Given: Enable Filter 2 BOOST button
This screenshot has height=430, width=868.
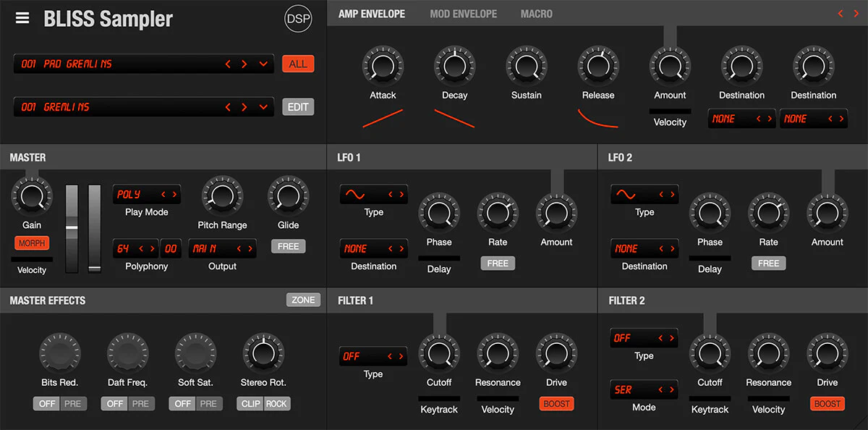Looking at the screenshot, I should 827,404.
